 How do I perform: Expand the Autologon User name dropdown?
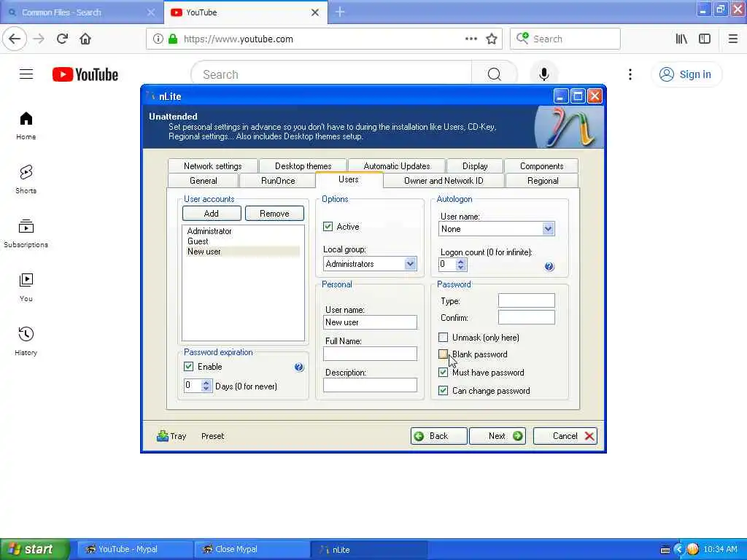point(548,229)
